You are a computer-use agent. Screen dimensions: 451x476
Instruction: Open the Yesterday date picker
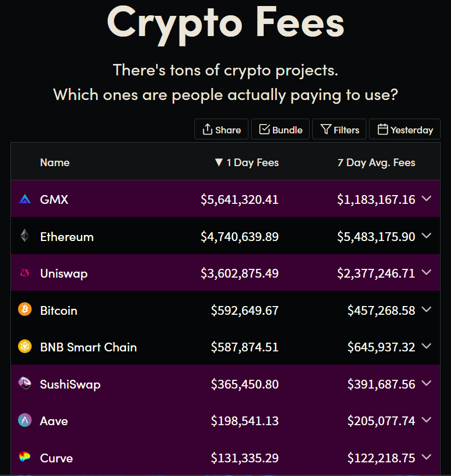(x=405, y=130)
